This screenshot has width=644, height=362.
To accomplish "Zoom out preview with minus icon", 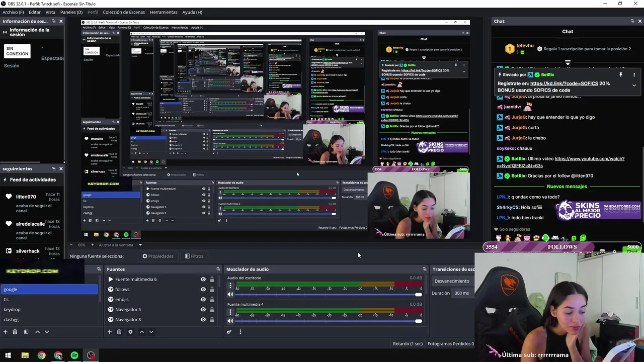I will point(71,245).
